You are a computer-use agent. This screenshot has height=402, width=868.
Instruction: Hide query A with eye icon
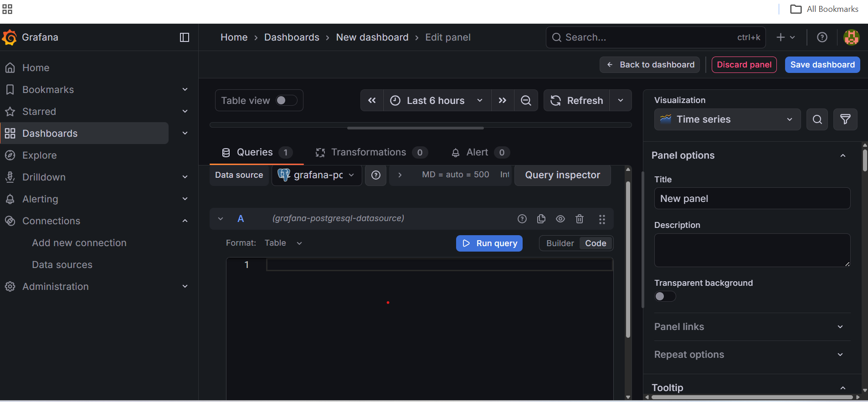560,219
